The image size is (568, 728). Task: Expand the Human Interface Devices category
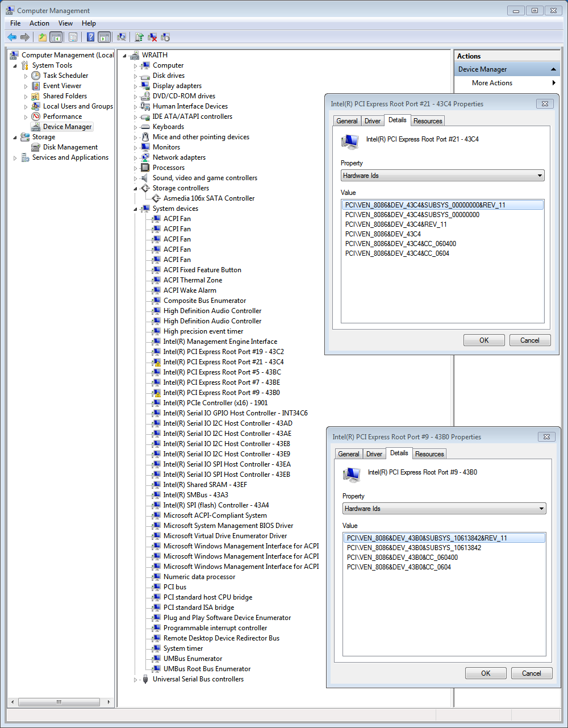click(x=136, y=107)
